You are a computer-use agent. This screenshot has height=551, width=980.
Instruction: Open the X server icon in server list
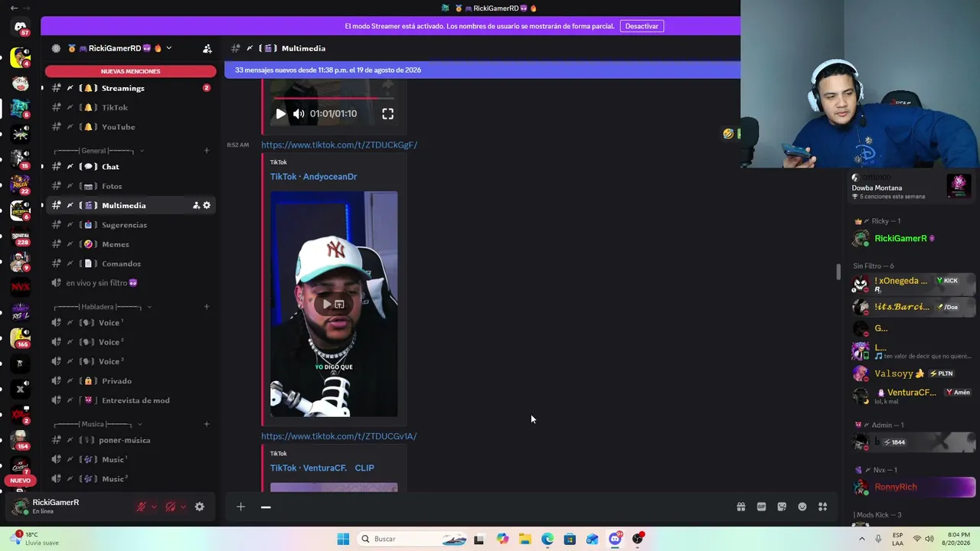[x=21, y=389]
